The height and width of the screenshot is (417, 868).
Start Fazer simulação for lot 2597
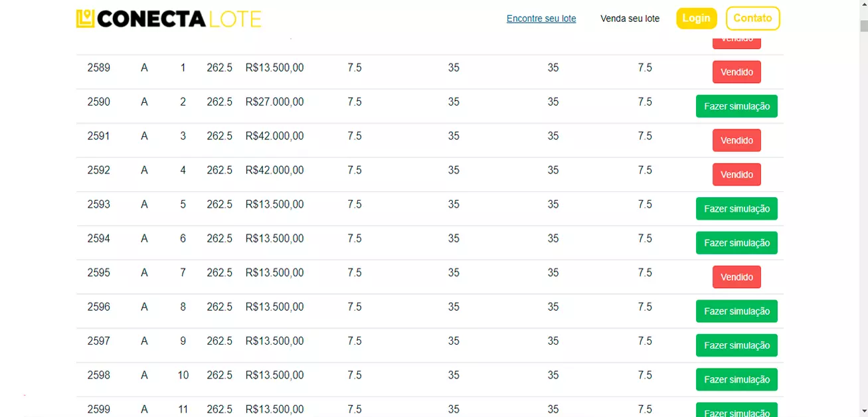[737, 345]
